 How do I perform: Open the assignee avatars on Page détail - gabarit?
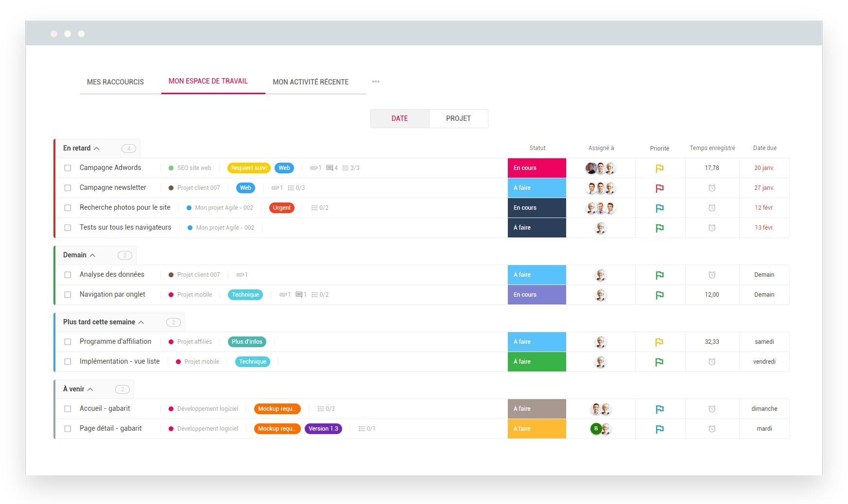(601, 429)
